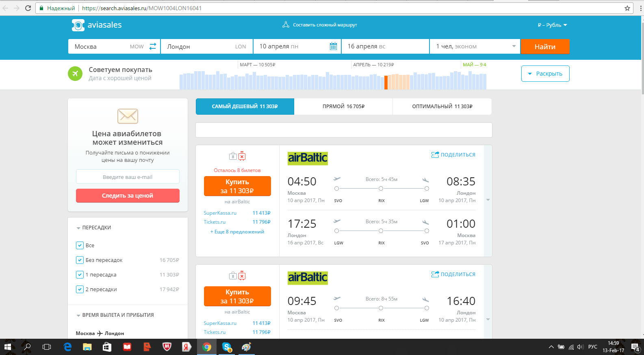Click the orange highlighted price bar
The height and width of the screenshot is (355, 644).
(386, 83)
